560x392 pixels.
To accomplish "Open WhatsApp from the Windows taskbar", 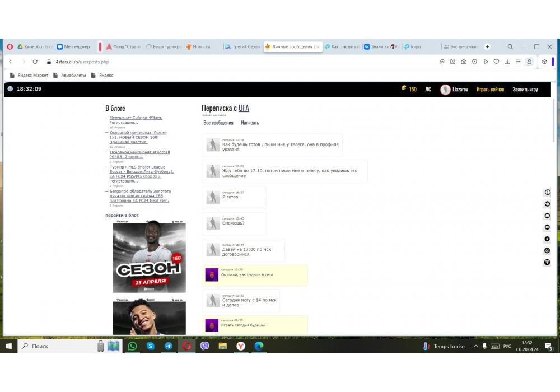I will 132,346.
